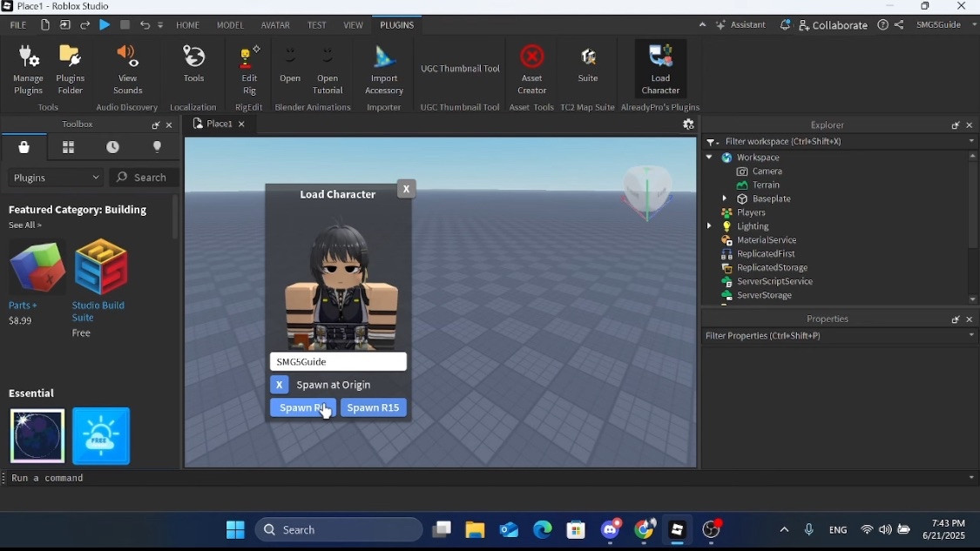Switch to the MODEL ribbon tab
The height and width of the screenshot is (551, 980).
point(230,24)
